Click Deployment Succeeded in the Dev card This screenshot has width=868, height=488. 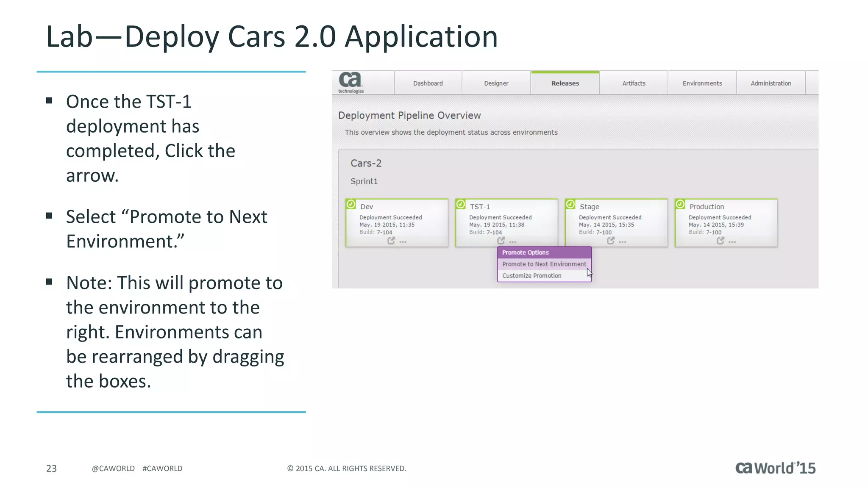(x=391, y=217)
